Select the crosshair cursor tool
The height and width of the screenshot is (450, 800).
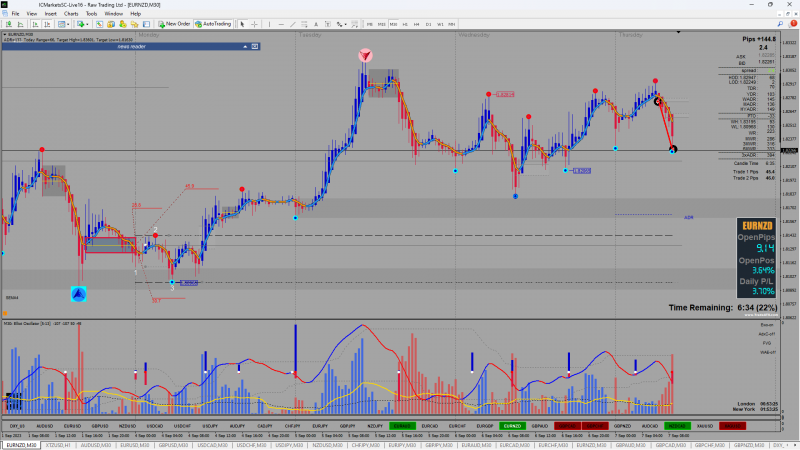(254, 24)
